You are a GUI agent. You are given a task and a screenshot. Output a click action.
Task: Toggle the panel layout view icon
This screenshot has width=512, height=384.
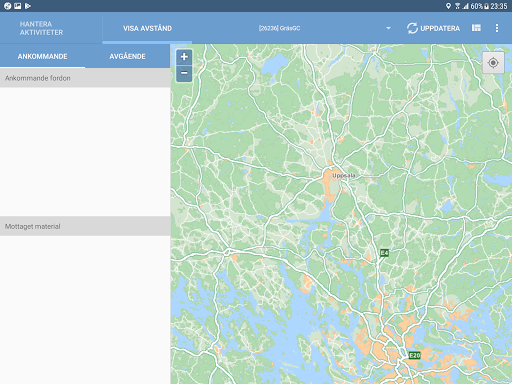click(x=476, y=28)
